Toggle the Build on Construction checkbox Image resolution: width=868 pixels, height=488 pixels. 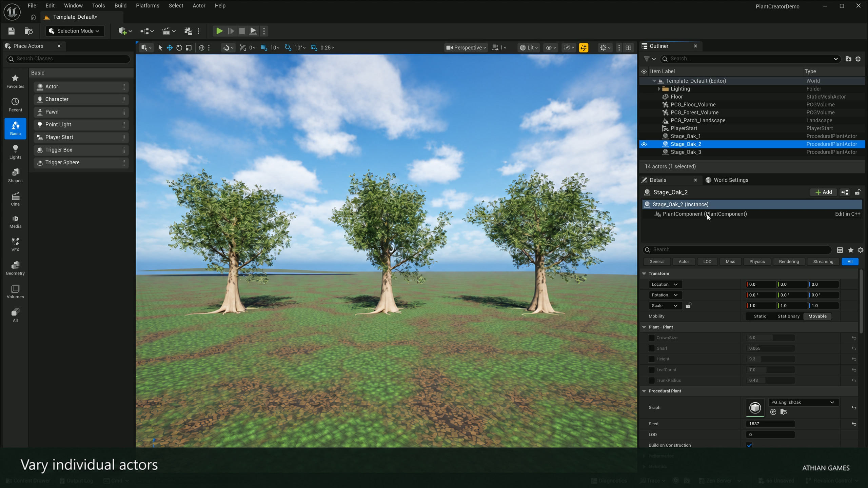pyautogui.click(x=749, y=445)
